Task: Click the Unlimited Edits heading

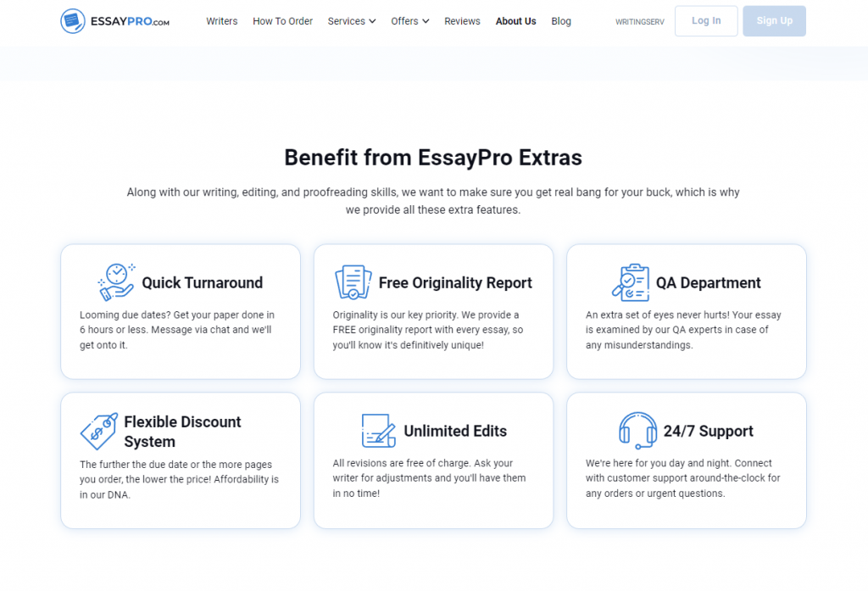Action: tap(455, 431)
